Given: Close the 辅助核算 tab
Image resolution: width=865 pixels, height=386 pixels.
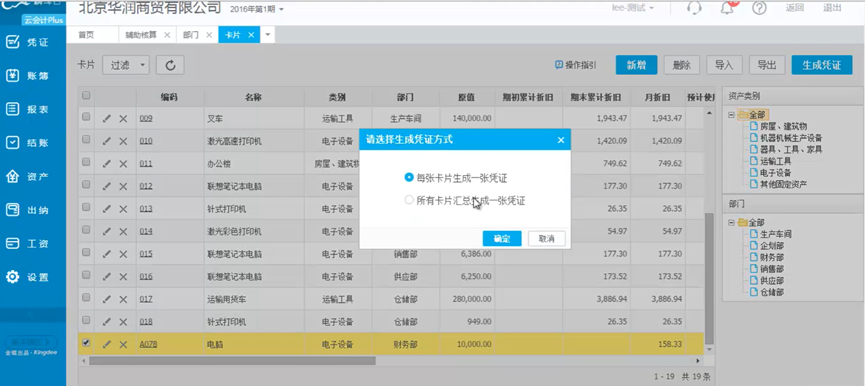Looking at the screenshot, I should [167, 35].
